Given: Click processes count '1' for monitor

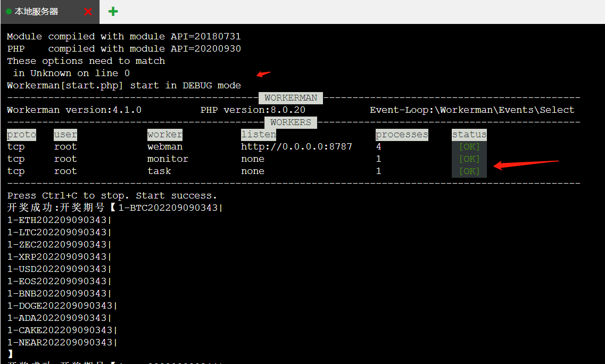Looking at the screenshot, I should 378,159.
